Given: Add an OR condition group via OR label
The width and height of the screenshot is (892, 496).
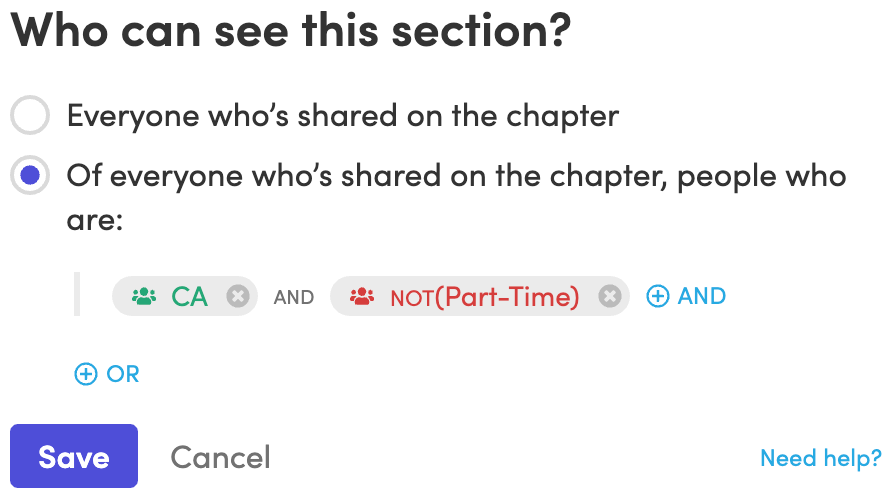Looking at the screenshot, I should tap(123, 374).
